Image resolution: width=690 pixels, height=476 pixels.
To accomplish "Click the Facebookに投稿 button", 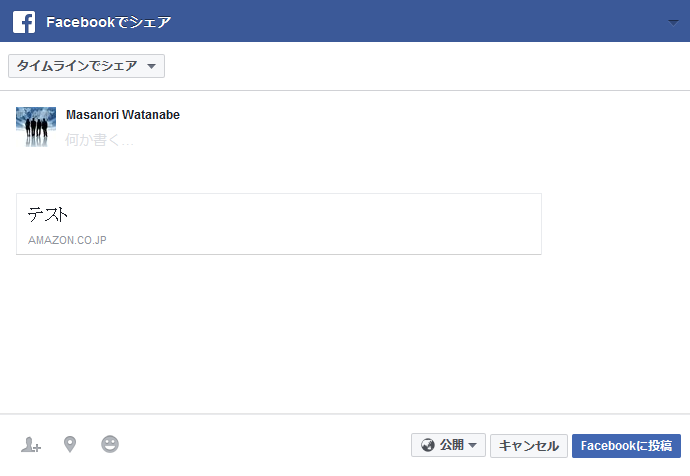I will 626,446.
